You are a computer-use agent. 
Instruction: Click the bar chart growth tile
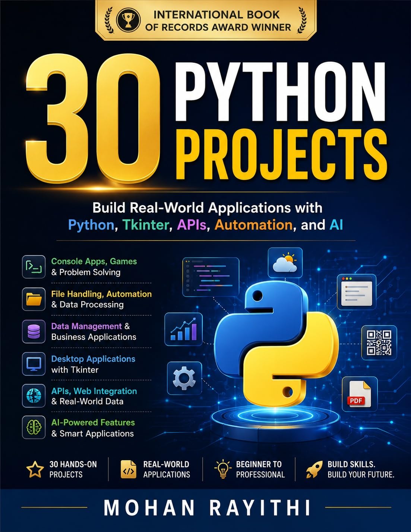184,329
